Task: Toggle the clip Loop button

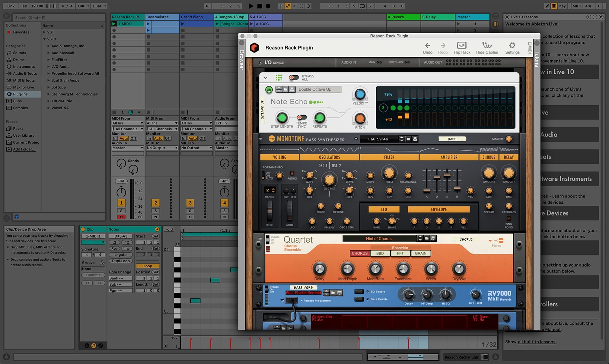Action: coord(148,266)
